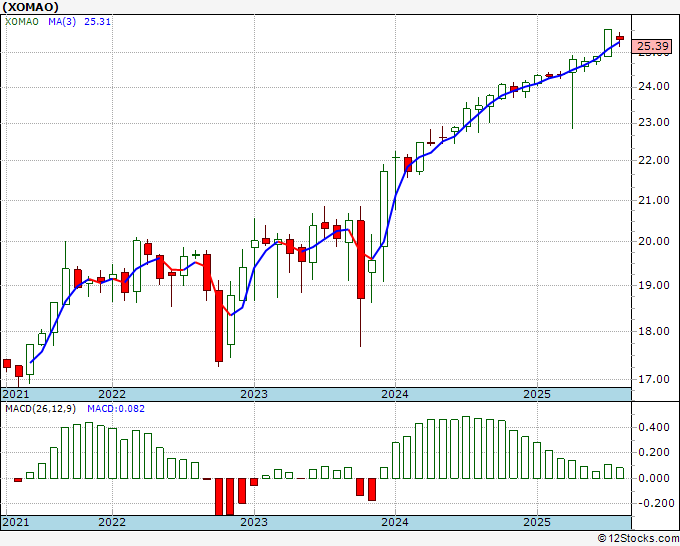
Task: Click the MACD:0.082 value label
Action: (116, 409)
